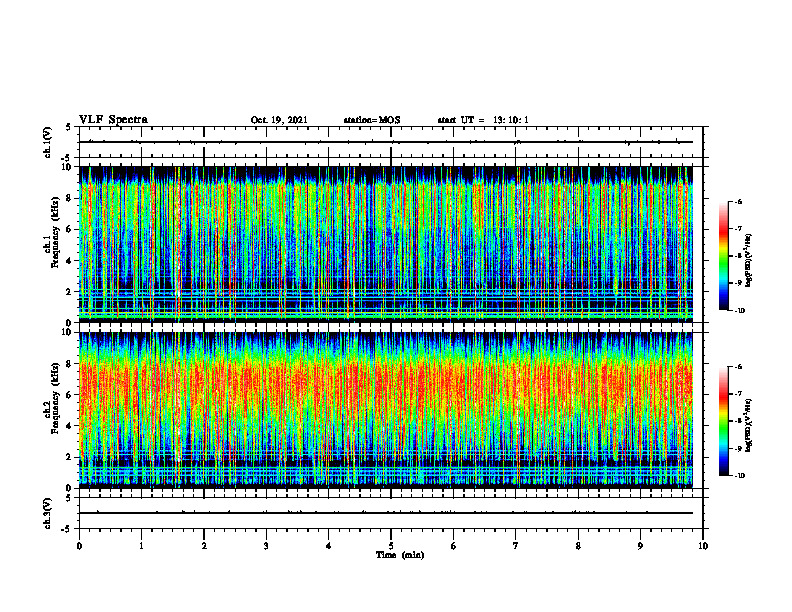This screenshot has height=612, width=792.
Task: Click the ch.2 spectrogram plot area
Action: 386,409
